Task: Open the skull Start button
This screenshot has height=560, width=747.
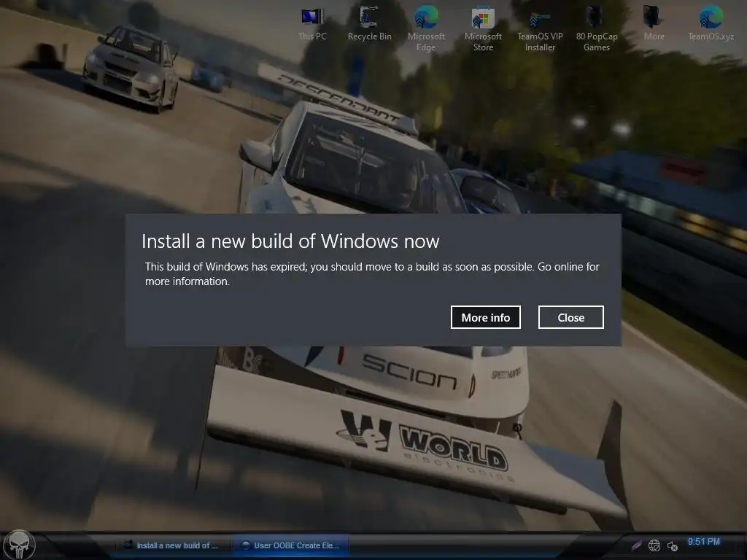Action: point(19,545)
